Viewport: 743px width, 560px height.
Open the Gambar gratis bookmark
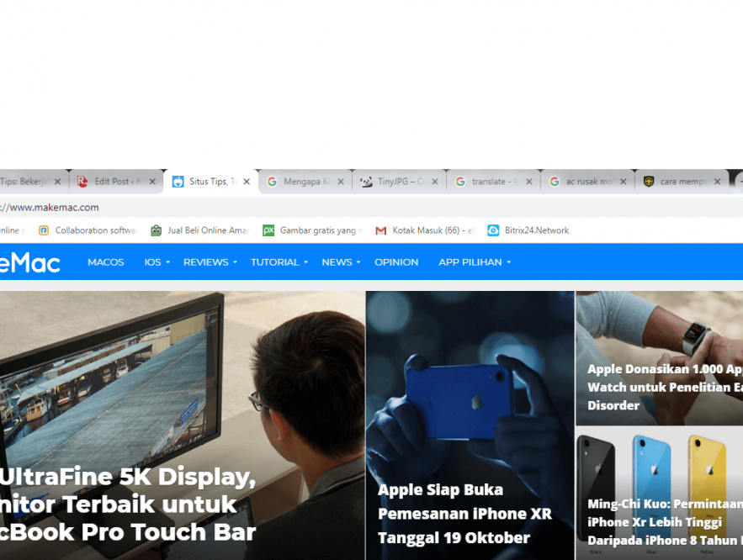coord(313,230)
